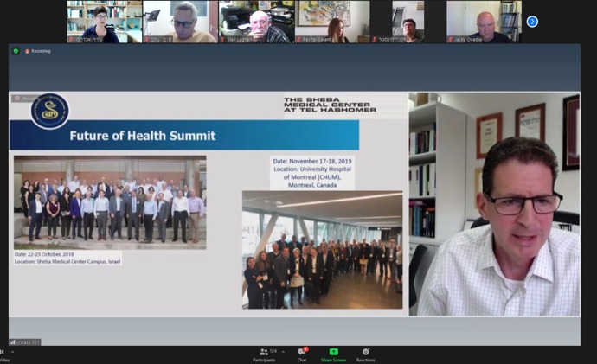Click the Future of Health Summit title banner

pos(183,136)
